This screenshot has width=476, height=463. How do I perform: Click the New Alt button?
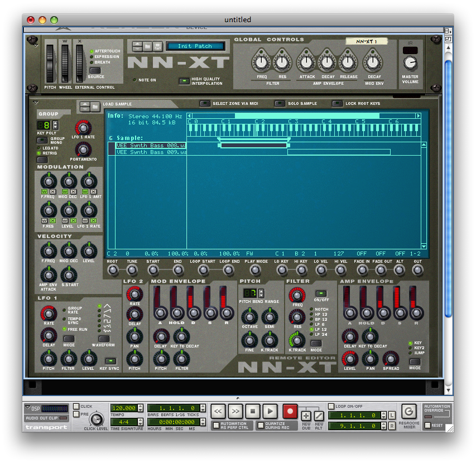tap(319, 416)
